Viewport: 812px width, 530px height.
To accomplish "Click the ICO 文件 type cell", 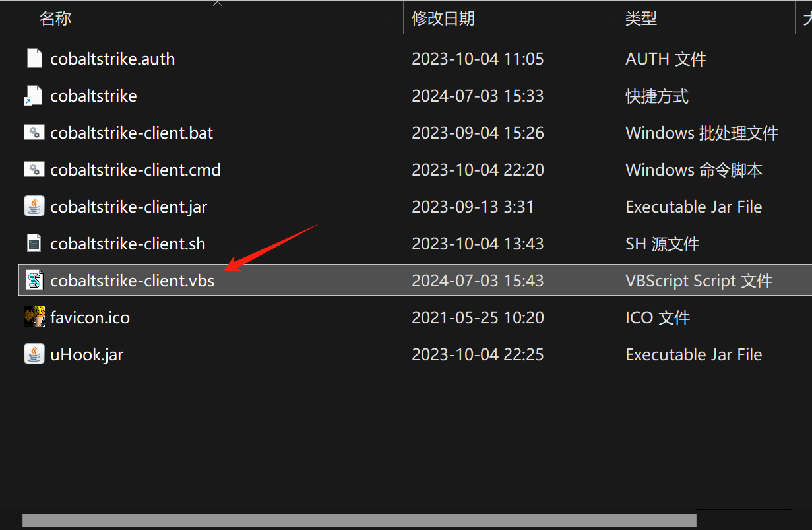I will (x=658, y=317).
